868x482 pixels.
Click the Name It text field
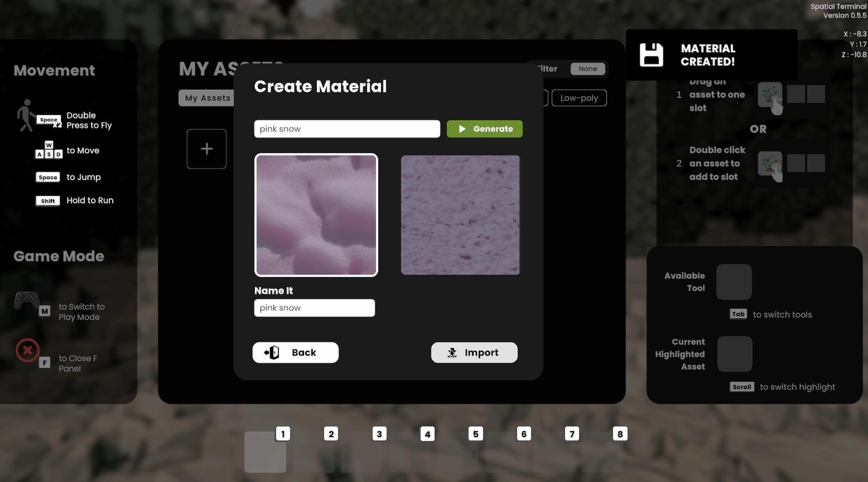[314, 308]
